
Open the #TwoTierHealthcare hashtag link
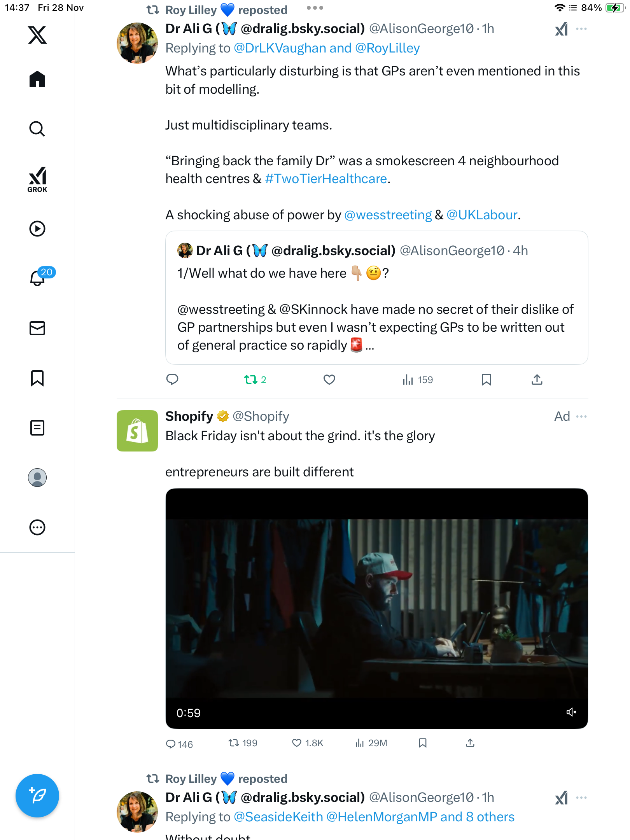point(326,179)
